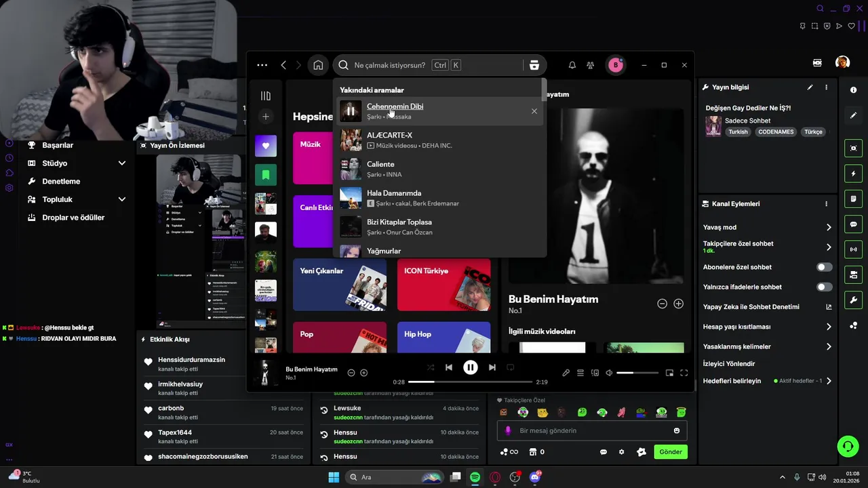Open Yayın bilgisi panel three-dot menu
868x488 pixels.
(826, 87)
